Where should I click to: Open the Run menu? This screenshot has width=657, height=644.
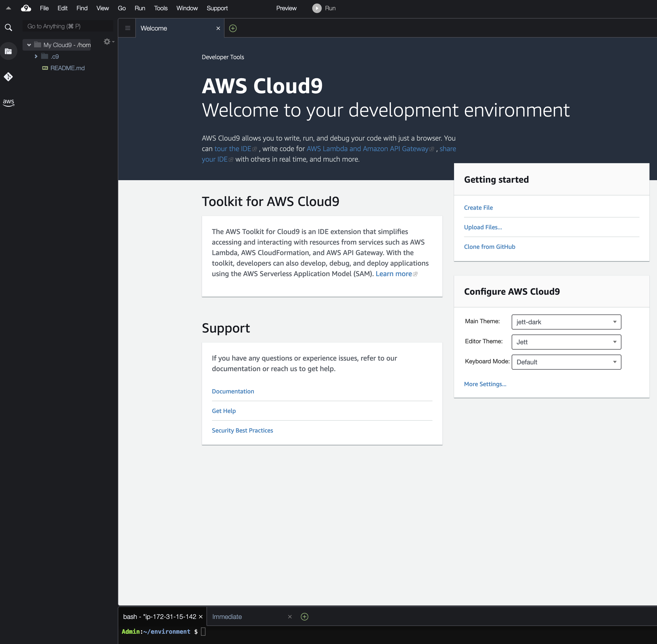[x=140, y=8]
